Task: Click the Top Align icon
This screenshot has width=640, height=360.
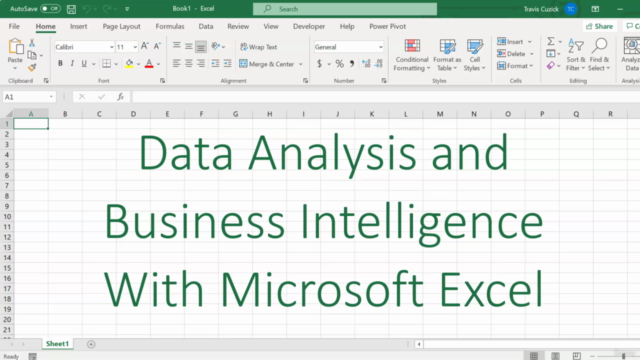Action: 176,46
